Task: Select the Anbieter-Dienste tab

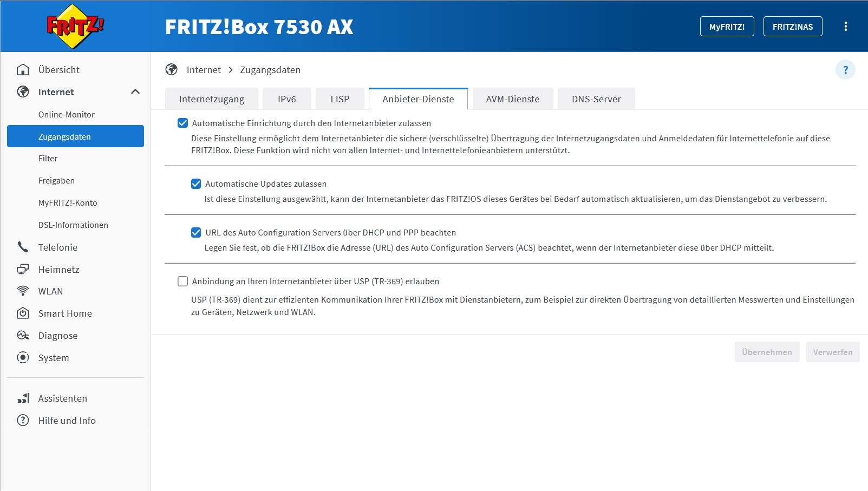Action: tap(419, 99)
